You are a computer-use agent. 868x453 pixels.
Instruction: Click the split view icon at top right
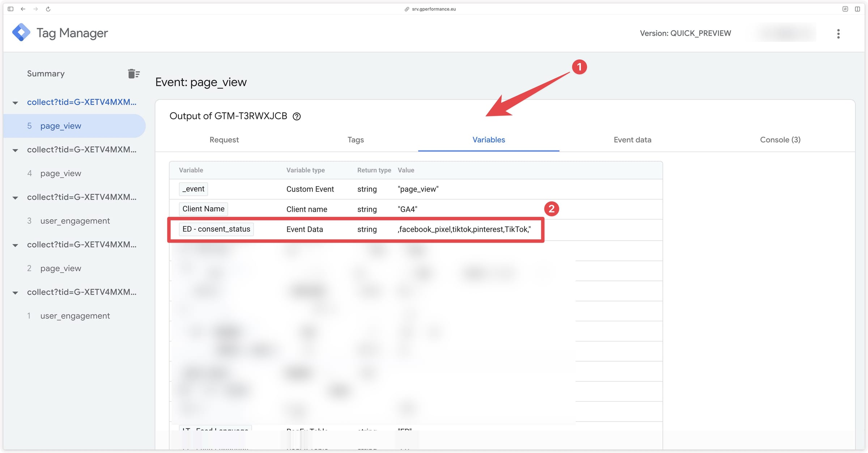(858, 9)
